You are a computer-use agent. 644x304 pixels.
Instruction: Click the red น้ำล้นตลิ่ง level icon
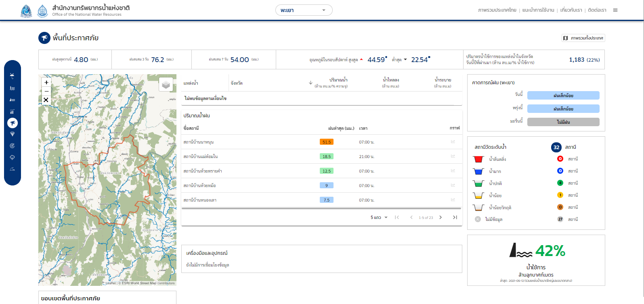(x=478, y=159)
